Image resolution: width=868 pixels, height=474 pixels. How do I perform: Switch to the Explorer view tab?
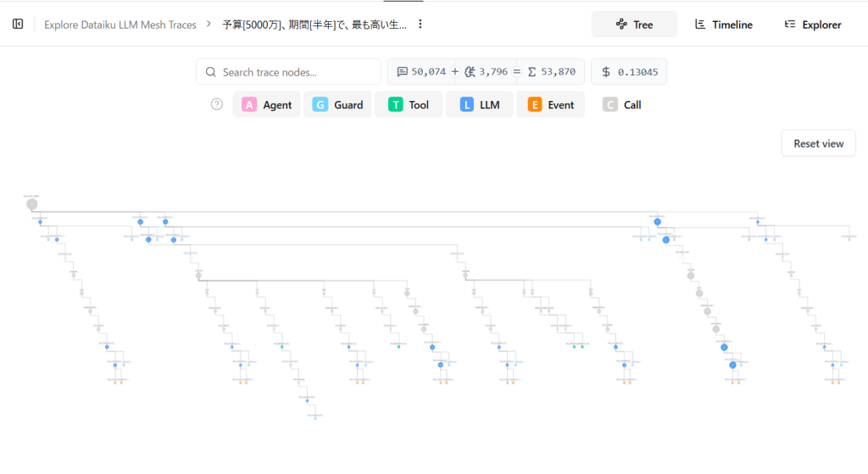point(813,25)
